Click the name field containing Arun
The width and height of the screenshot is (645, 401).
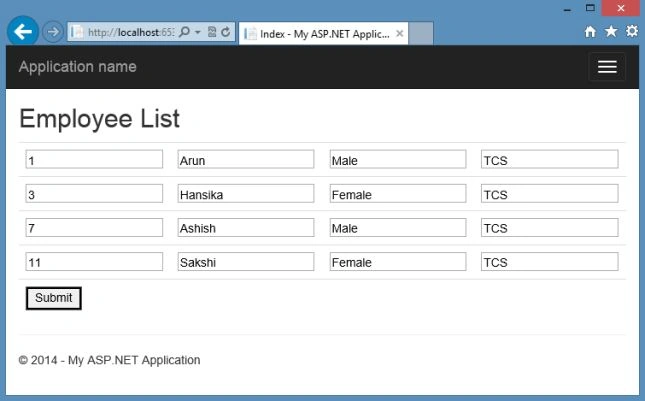click(x=246, y=159)
